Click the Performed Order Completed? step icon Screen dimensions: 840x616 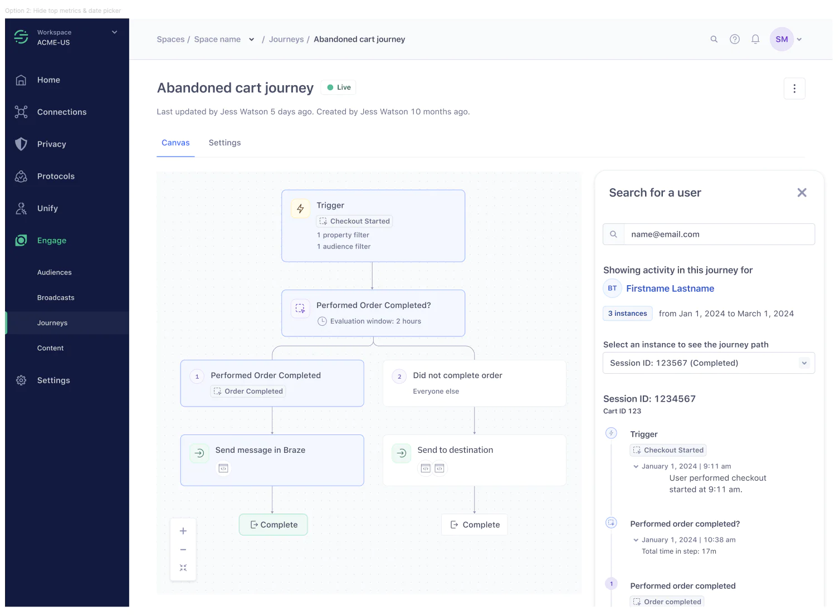300,309
